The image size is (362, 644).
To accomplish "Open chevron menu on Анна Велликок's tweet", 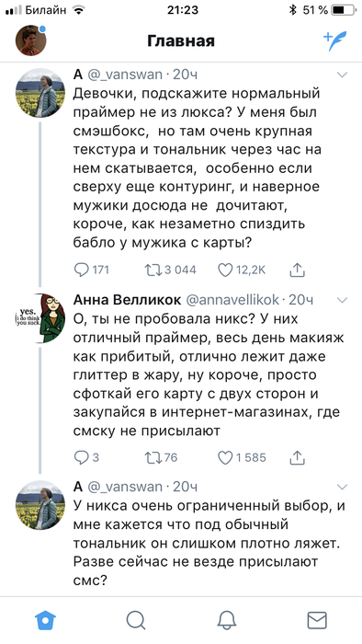I will point(342,300).
